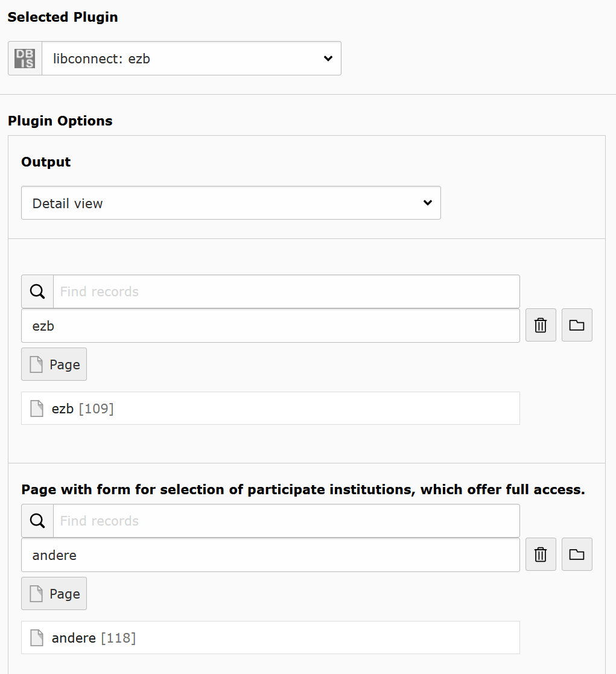Select the andere item in the record list

click(270, 555)
